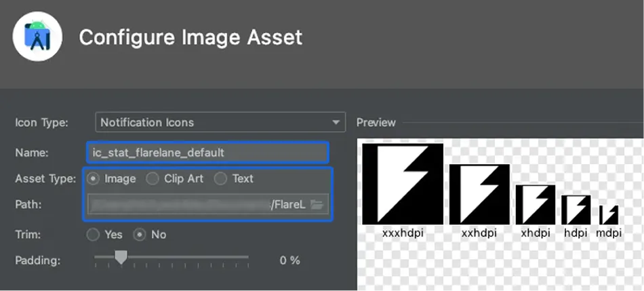
Task: Click the Configure Image Asset title
Action: pyautogui.click(x=190, y=37)
